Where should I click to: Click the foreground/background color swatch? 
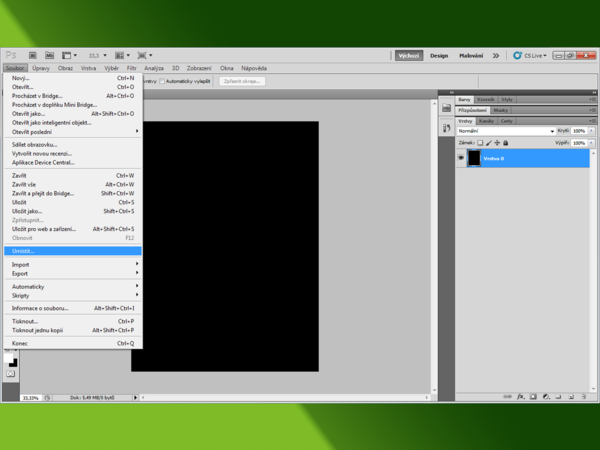pyautogui.click(x=12, y=360)
